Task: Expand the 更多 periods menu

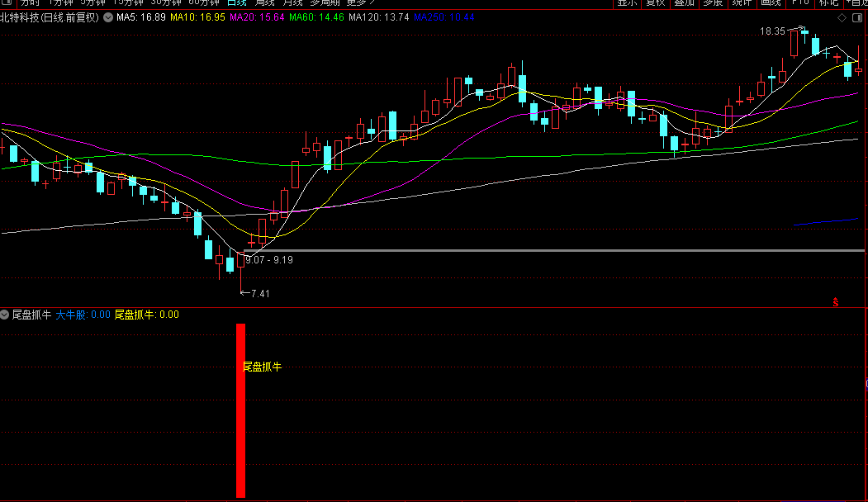Action: [360, 2]
